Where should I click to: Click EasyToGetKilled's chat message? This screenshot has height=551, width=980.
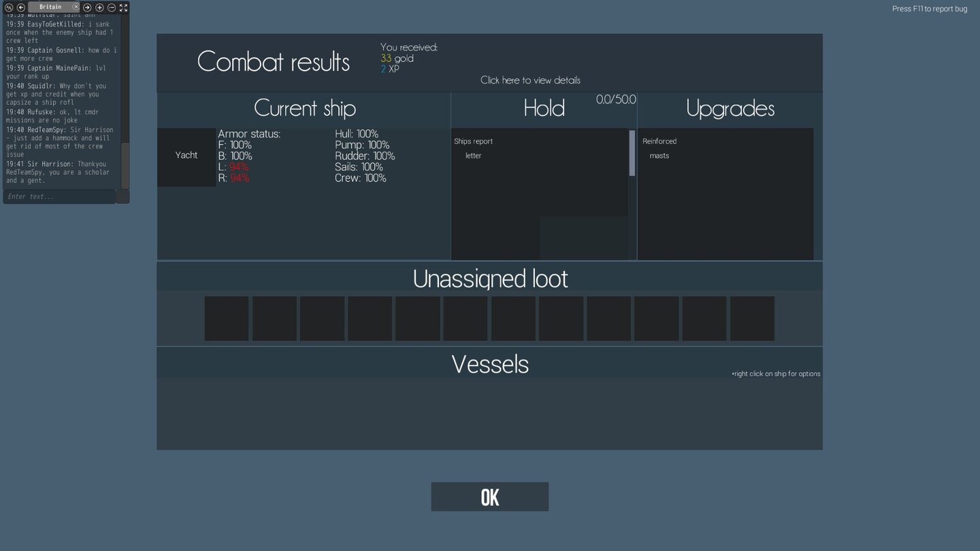[x=60, y=33]
